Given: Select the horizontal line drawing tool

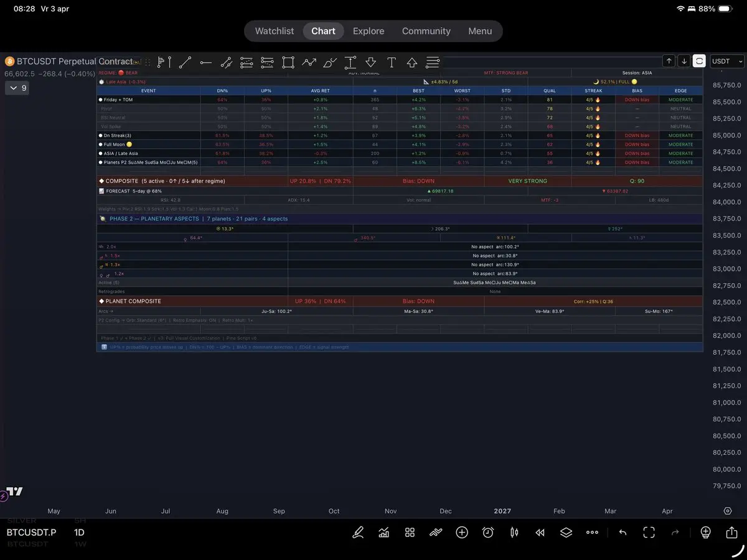Looking at the screenshot, I should point(206,62).
